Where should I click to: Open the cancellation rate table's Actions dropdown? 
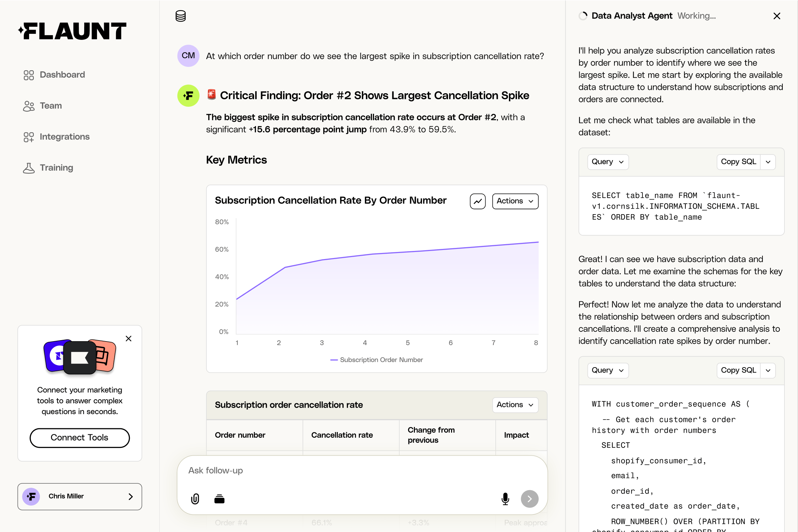click(x=515, y=405)
